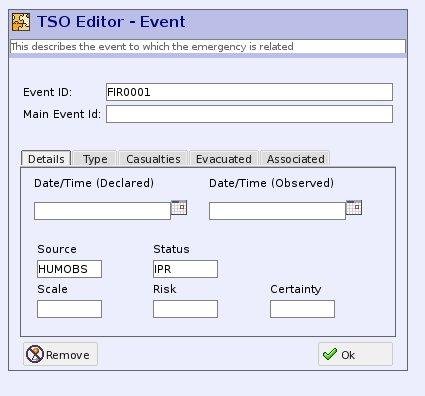This screenshot has height=396, width=425.
Task: Switch to the Type tab
Action: click(x=95, y=159)
